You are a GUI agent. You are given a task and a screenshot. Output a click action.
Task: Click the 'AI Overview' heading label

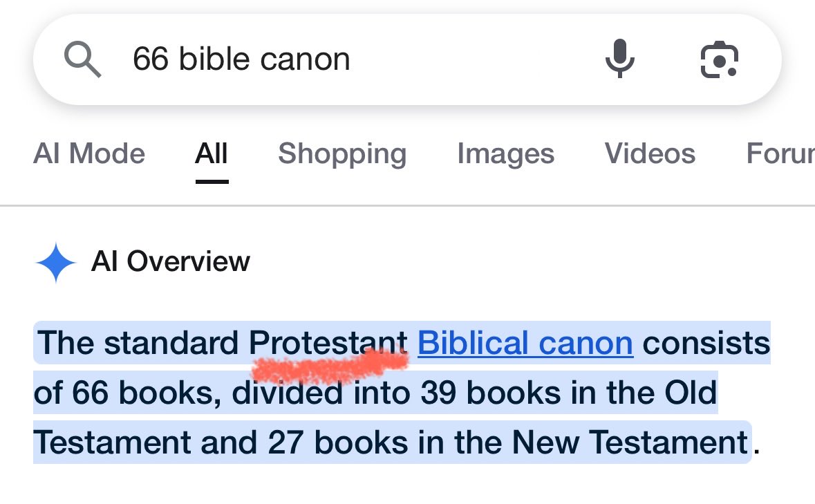[x=171, y=261]
